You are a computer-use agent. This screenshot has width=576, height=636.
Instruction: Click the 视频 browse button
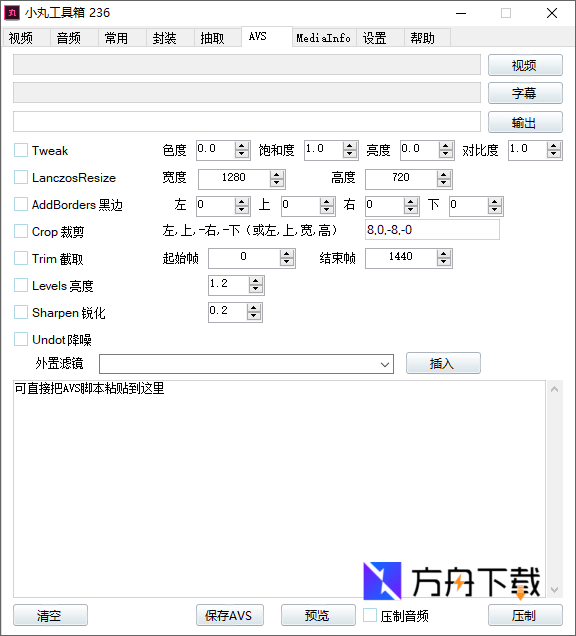[525, 65]
